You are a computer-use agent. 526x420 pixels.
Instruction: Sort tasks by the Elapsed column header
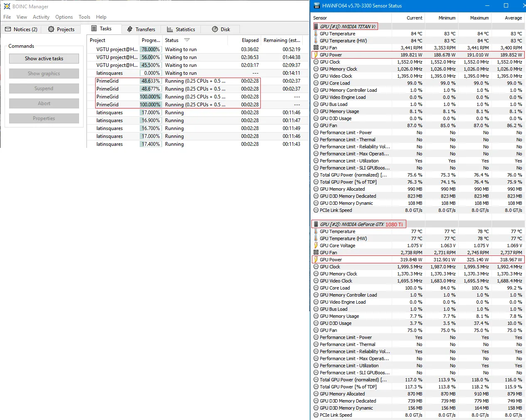point(244,40)
